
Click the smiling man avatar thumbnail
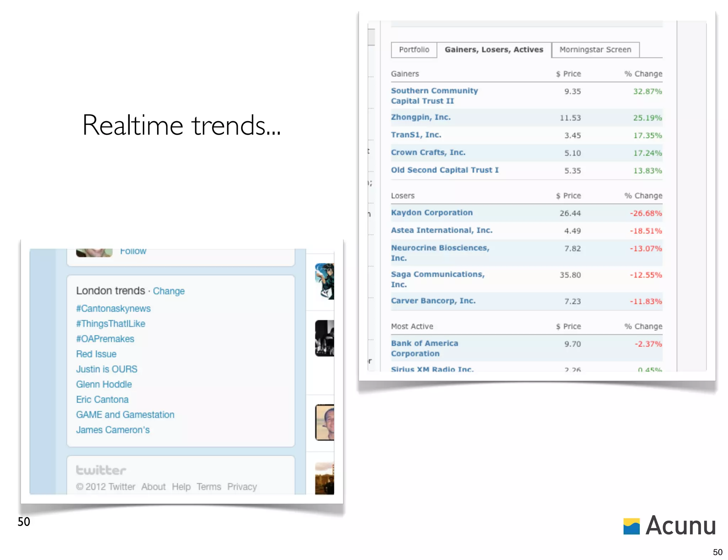click(325, 422)
